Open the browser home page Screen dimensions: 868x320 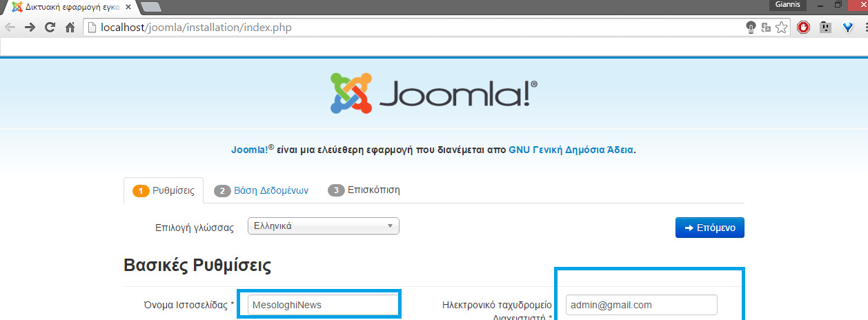coord(70,28)
